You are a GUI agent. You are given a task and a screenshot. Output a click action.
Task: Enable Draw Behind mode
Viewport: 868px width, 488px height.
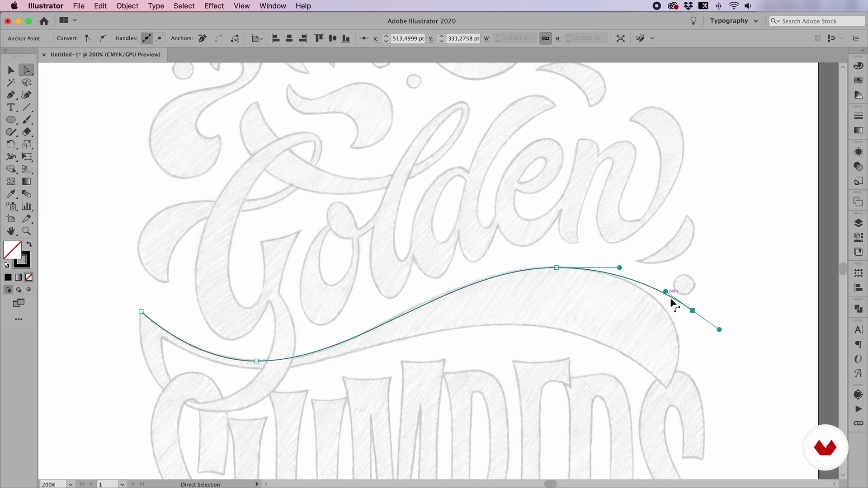[19, 290]
